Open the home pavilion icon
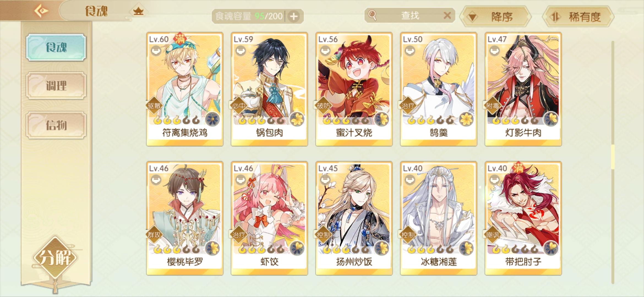The width and height of the screenshot is (644, 297). click(x=138, y=12)
